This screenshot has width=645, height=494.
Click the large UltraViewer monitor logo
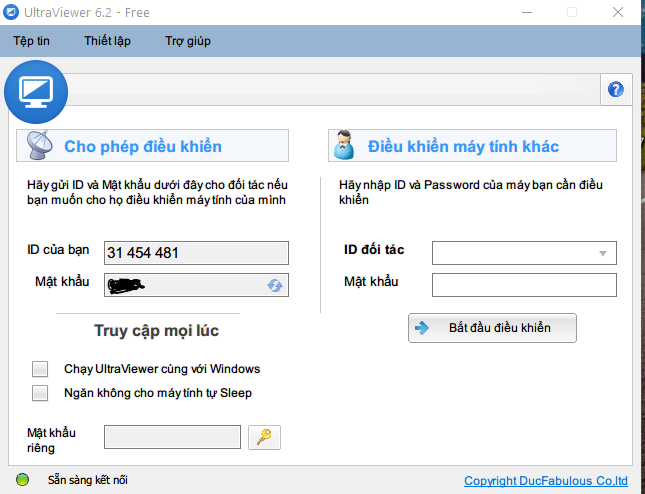pos(36,92)
